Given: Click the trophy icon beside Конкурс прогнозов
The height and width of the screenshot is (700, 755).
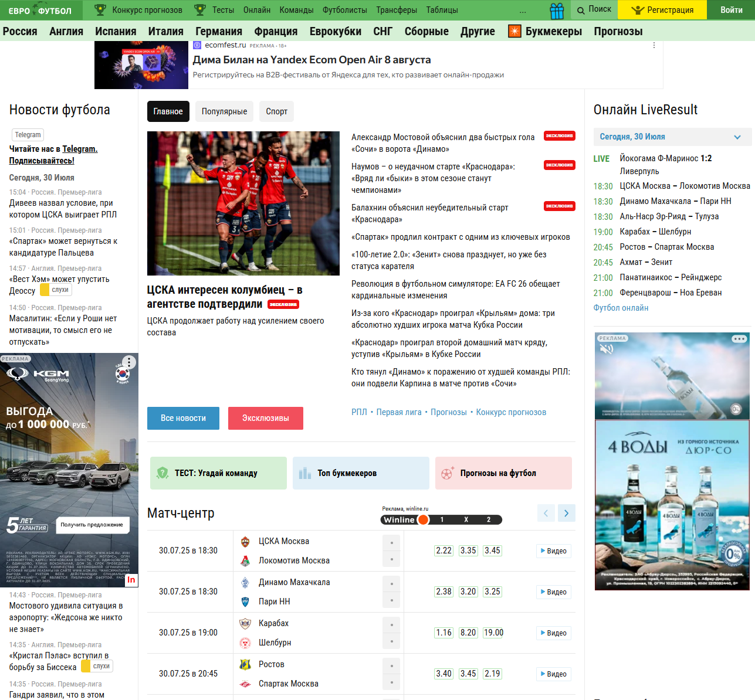Looking at the screenshot, I should pos(100,10).
